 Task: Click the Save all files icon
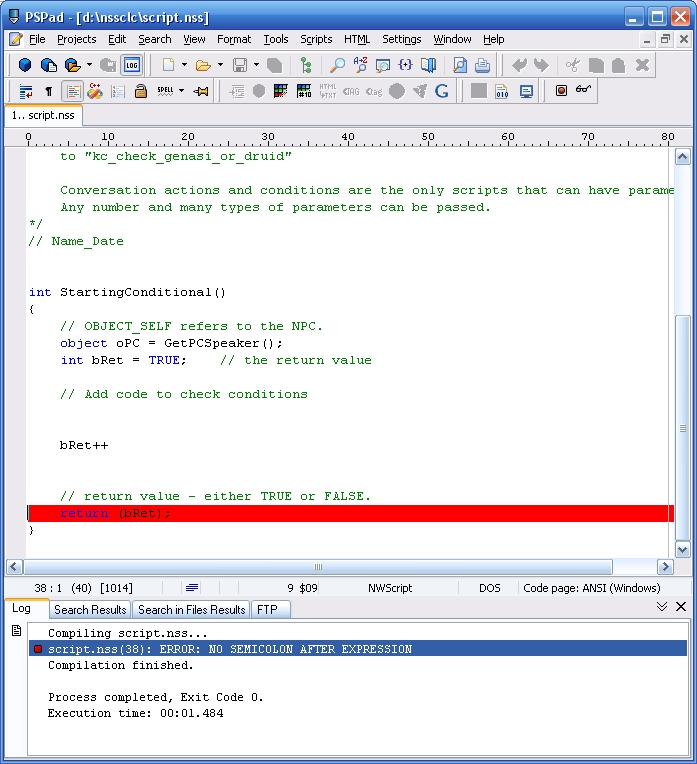pyautogui.click(x=274, y=65)
